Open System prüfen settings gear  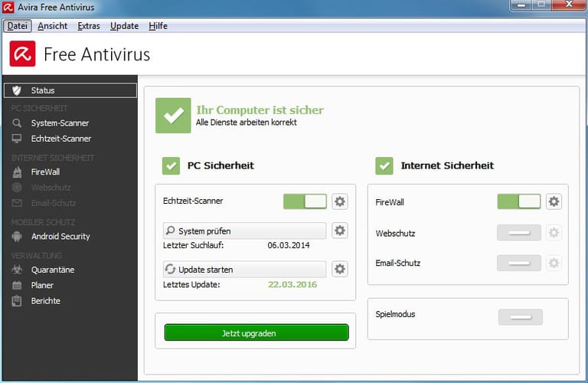(x=340, y=231)
